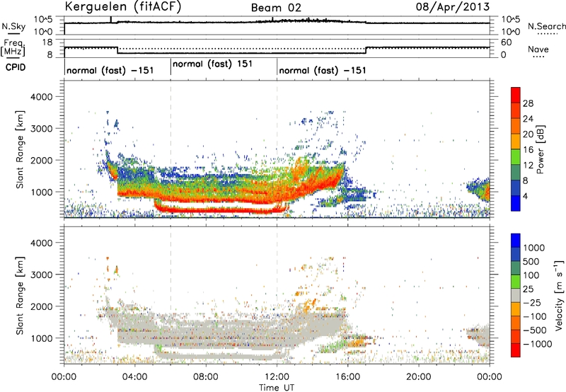566x392 pixels.
Task: Click the '-1000' value on the velocity scale
Action: click(x=538, y=344)
